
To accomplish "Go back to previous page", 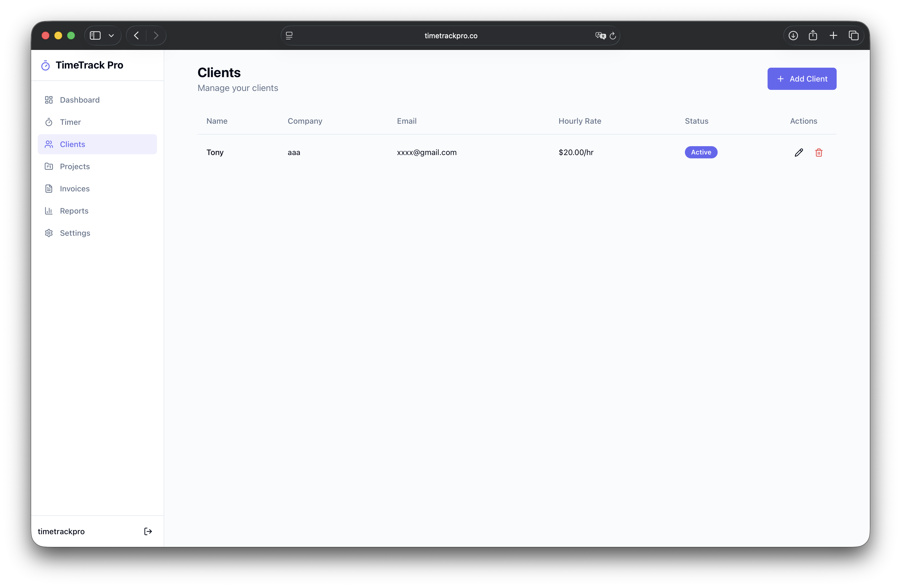I will [136, 36].
